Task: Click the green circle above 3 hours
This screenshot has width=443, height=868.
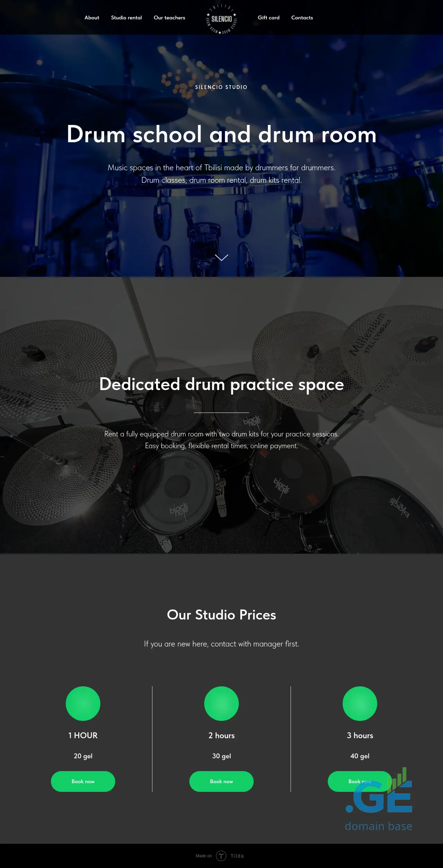Action: (360, 704)
